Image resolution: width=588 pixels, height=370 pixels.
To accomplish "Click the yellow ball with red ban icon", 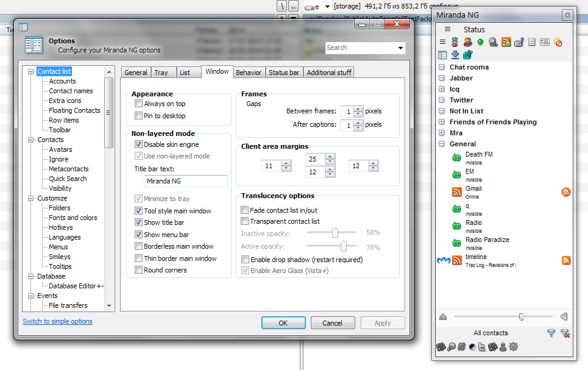I will (x=558, y=43).
